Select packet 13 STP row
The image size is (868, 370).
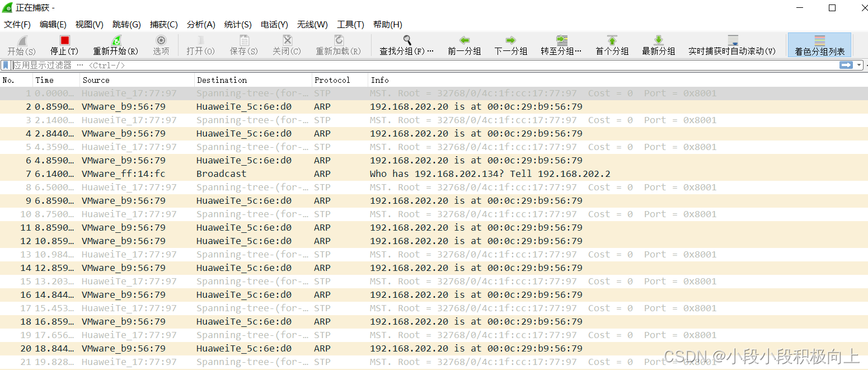click(x=434, y=255)
